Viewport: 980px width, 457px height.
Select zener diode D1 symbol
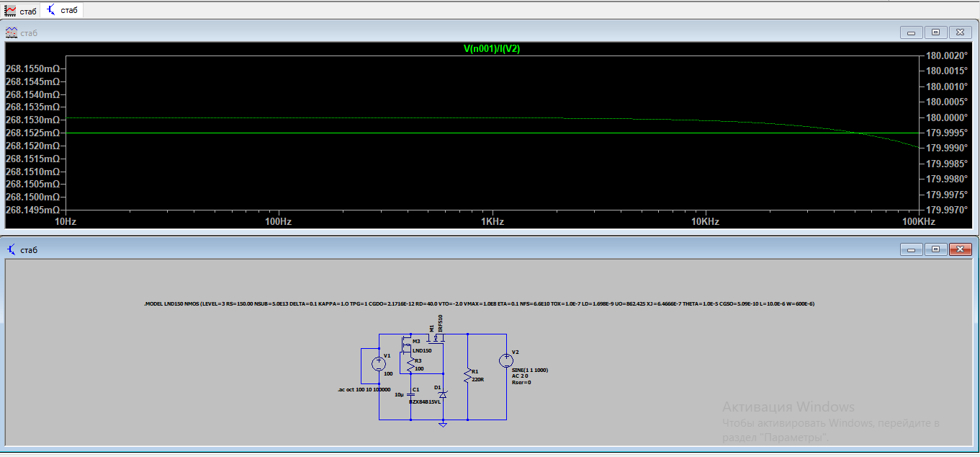click(444, 394)
